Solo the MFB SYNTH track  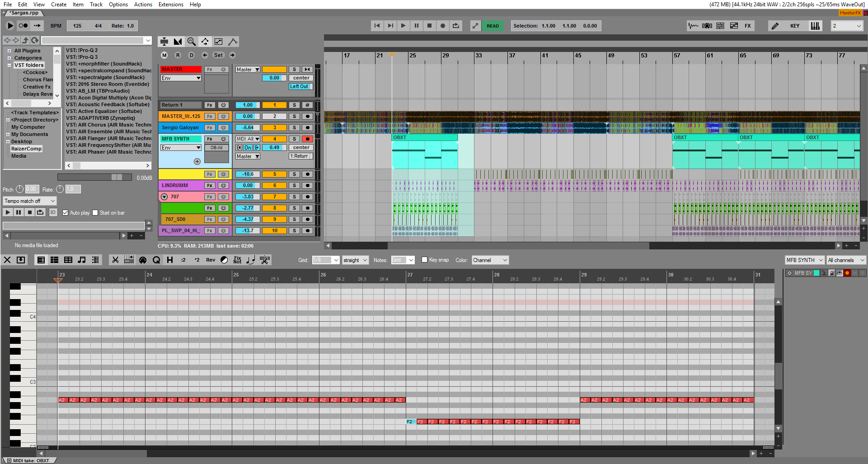tap(294, 139)
